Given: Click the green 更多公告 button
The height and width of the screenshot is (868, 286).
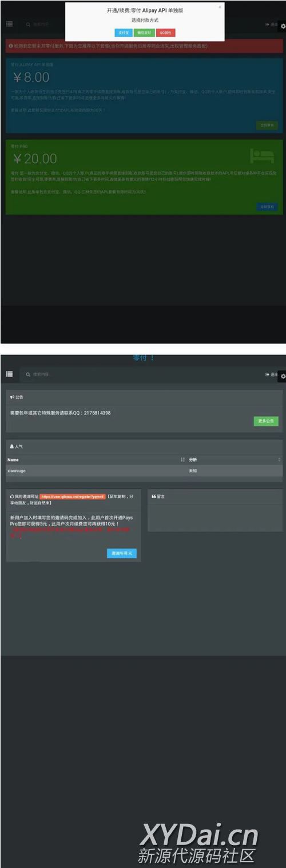Looking at the screenshot, I should click(266, 421).
